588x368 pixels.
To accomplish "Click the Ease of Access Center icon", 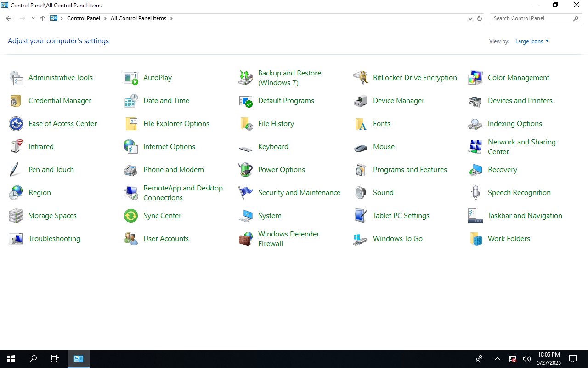I will click(x=16, y=124).
